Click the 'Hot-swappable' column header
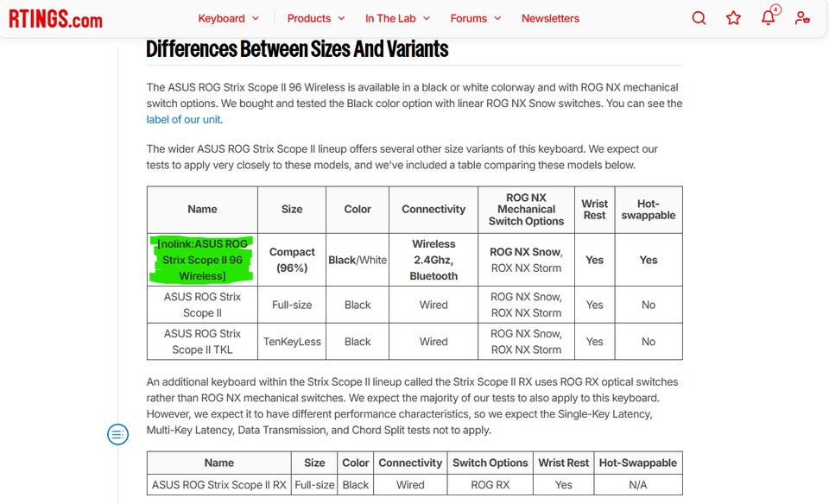 (x=649, y=210)
